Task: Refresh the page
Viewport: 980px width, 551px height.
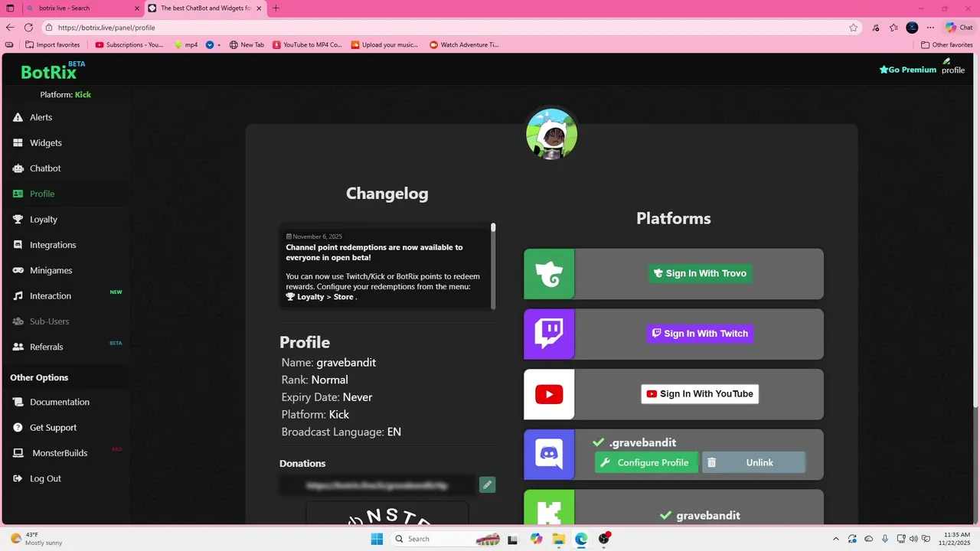Action: 28,28
